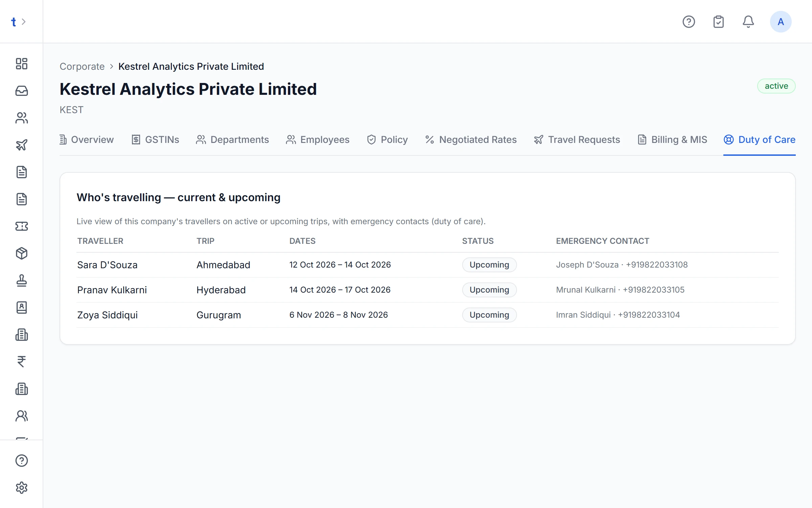The image size is (812, 508).
Task: Click the Ahmedabad trip cell
Action: click(x=223, y=265)
